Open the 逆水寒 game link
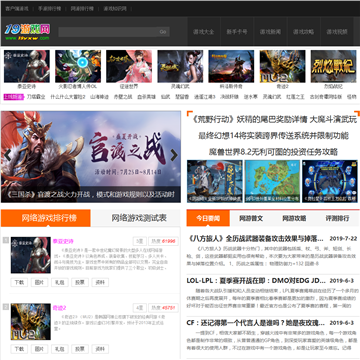360x360 pixels. click(x=250, y=97)
